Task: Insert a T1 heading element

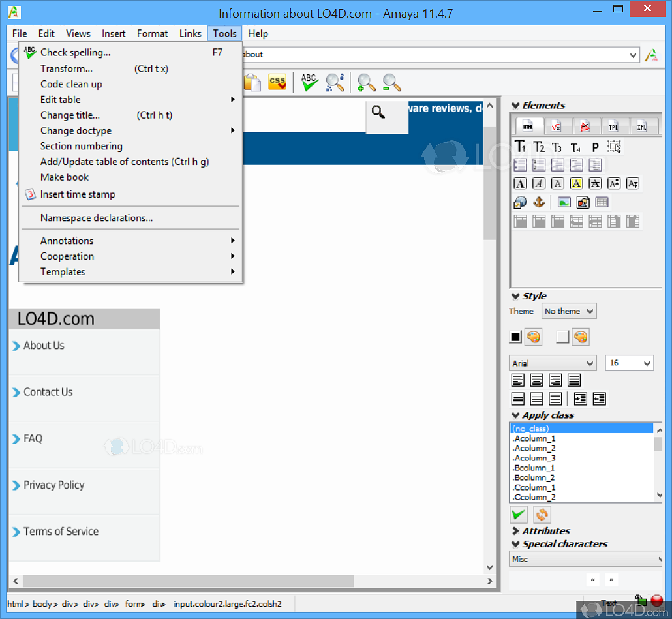Action: 521,147
